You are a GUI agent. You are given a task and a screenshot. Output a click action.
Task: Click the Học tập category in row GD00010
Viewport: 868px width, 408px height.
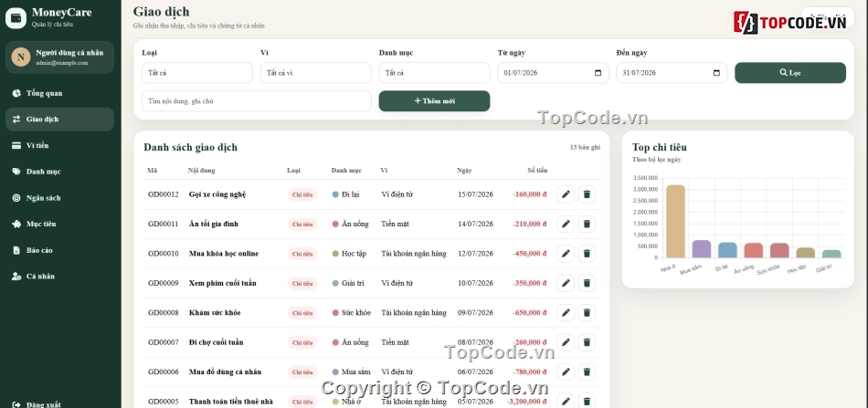(349, 254)
